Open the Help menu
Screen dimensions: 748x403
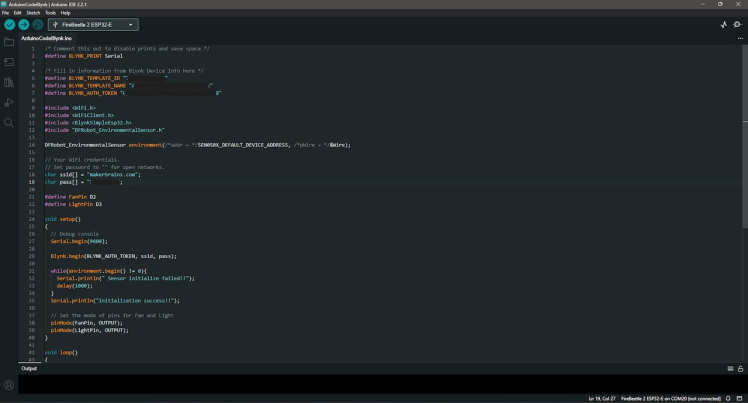click(65, 13)
